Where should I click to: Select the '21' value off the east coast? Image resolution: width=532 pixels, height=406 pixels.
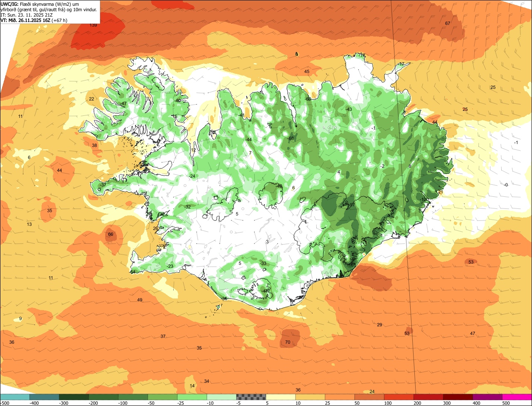tap(441, 192)
